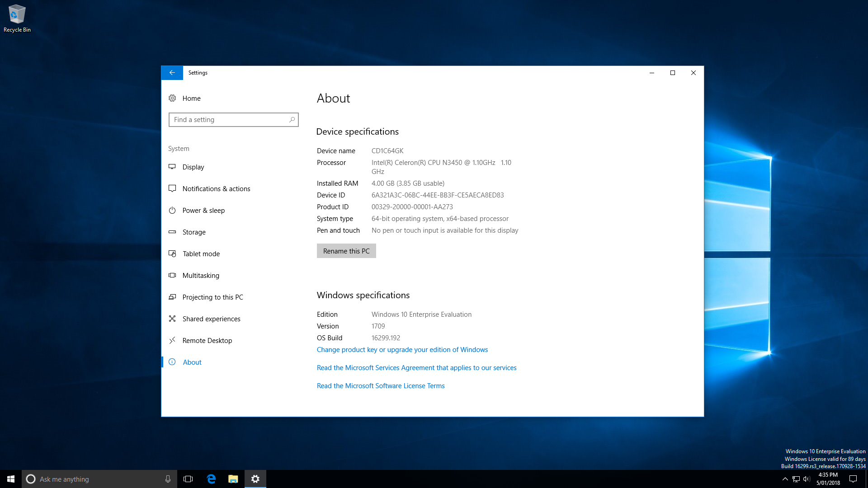This screenshot has height=488, width=868.
Task: Click the Storage drive icon
Action: (x=172, y=232)
